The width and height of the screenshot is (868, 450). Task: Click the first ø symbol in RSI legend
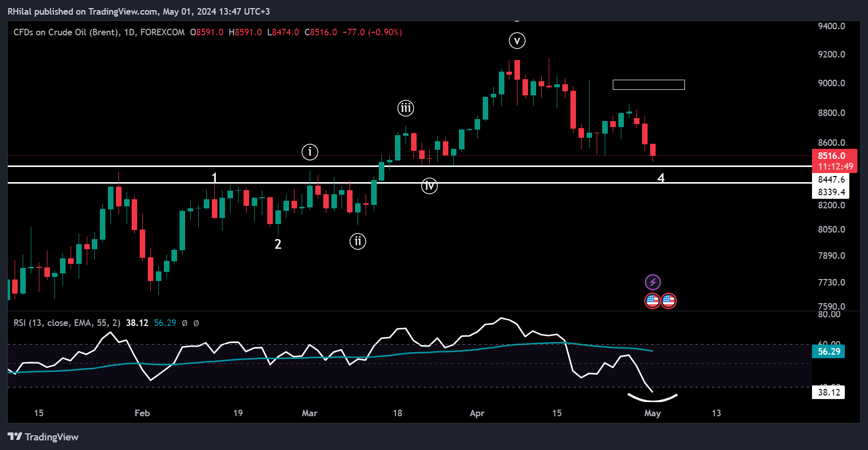click(x=185, y=323)
